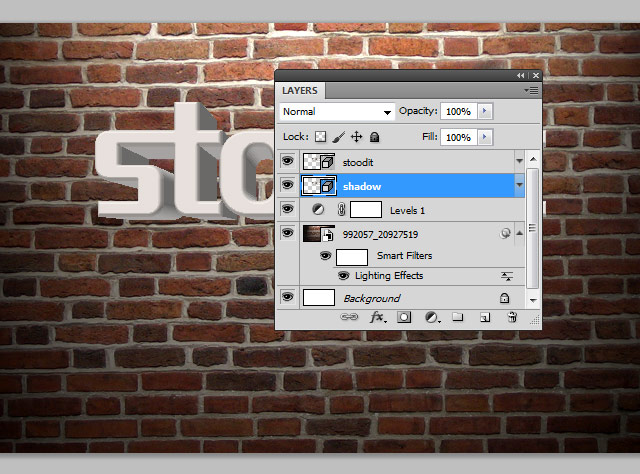
Task: Expand shadow layer properties arrow
Action: 519,185
